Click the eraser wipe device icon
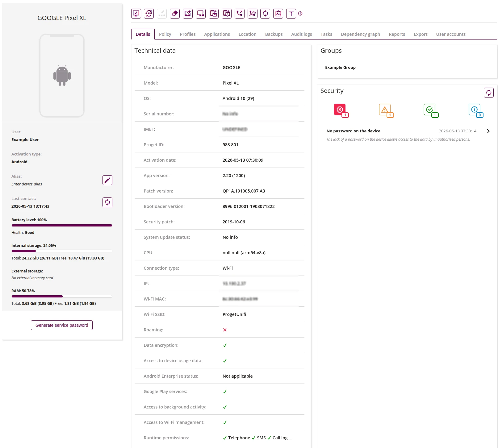498x448 pixels. (175, 14)
